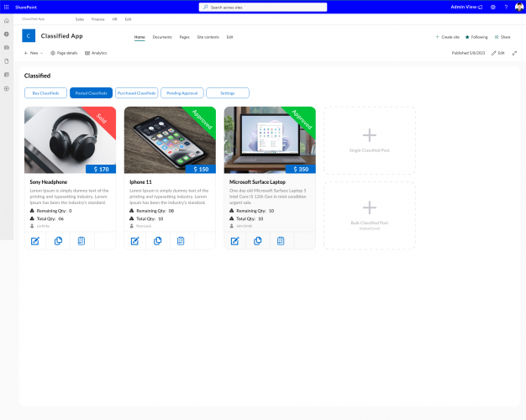
Task: Open the lists icon in left rail
Action: coord(7,75)
